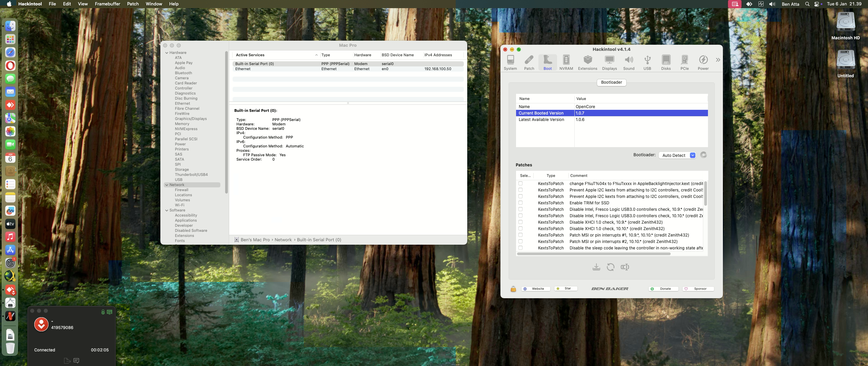Open the NVRAM section in Hackintool
The height and width of the screenshot is (366, 868).
(x=566, y=63)
